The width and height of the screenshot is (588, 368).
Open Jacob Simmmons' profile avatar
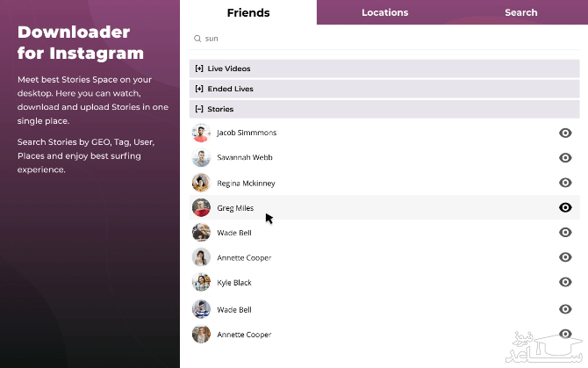point(201,133)
